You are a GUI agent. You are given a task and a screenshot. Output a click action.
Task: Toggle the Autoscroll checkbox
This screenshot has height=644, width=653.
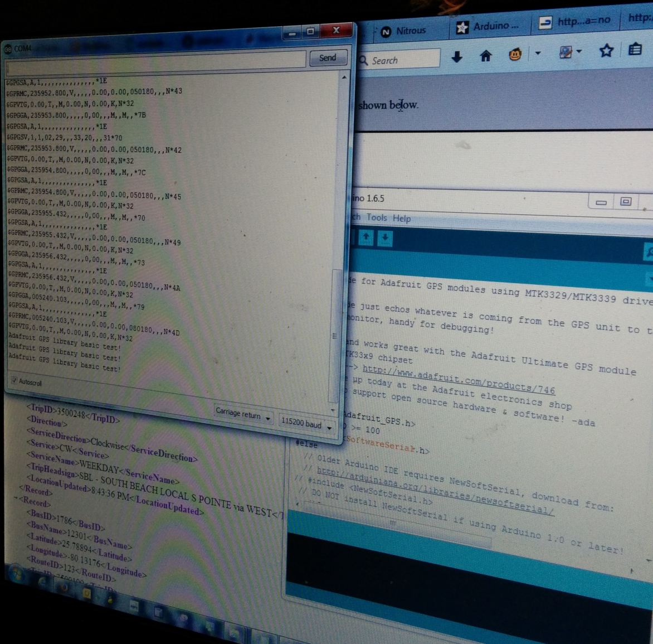pos(13,380)
